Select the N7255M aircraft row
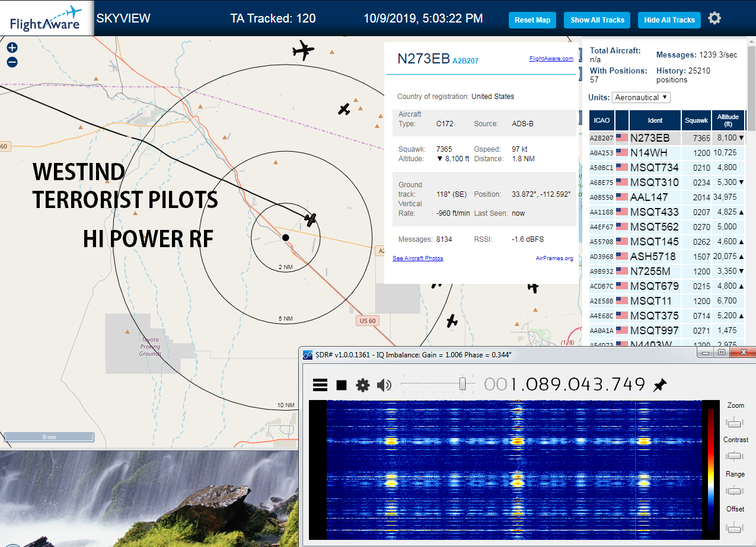The image size is (756, 547). pos(667,271)
